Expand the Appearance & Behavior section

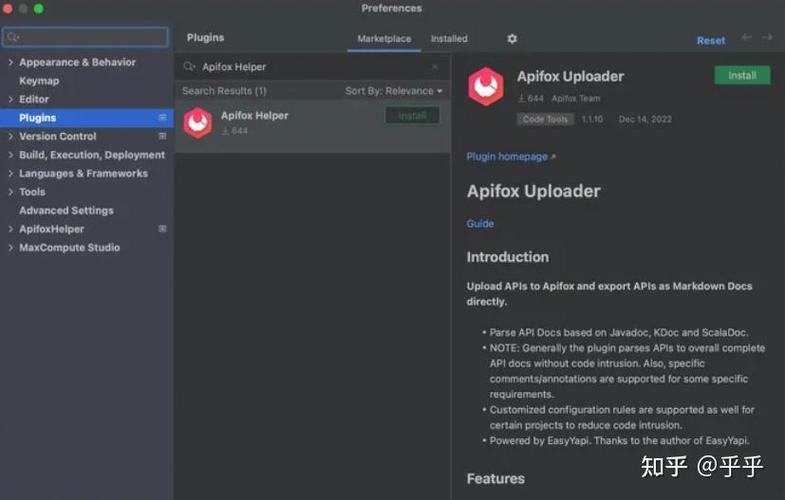click(x=11, y=62)
